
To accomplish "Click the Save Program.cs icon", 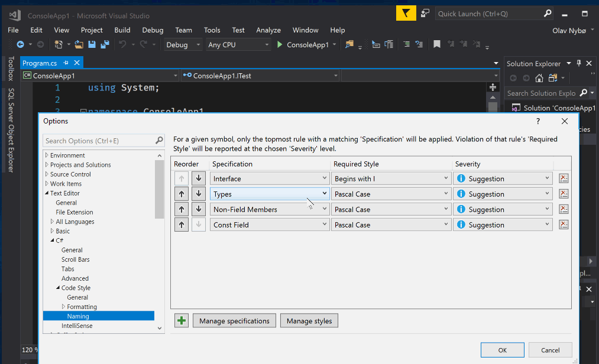I will (90, 44).
